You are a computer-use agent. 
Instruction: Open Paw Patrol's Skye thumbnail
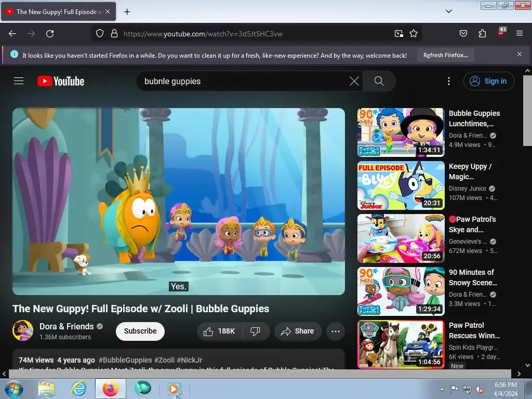click(x=401, y=238)
